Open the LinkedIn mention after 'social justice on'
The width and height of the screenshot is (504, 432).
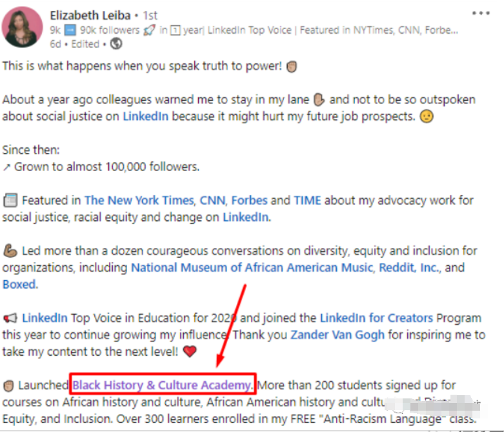coord(146,116)
